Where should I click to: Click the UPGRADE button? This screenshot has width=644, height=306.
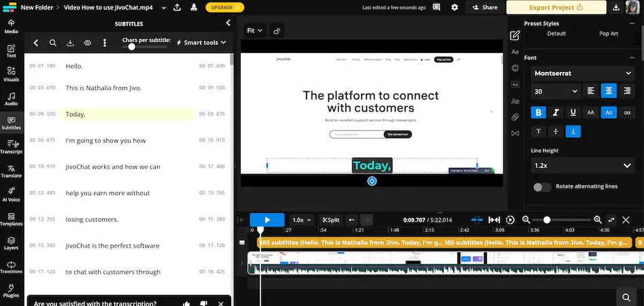click(x=224, y=7)
